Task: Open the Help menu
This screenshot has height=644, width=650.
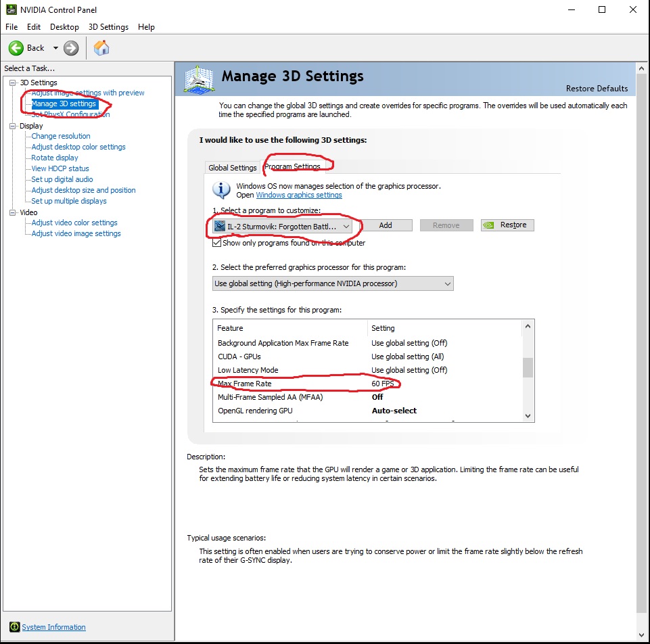Action: click(146, 27)
